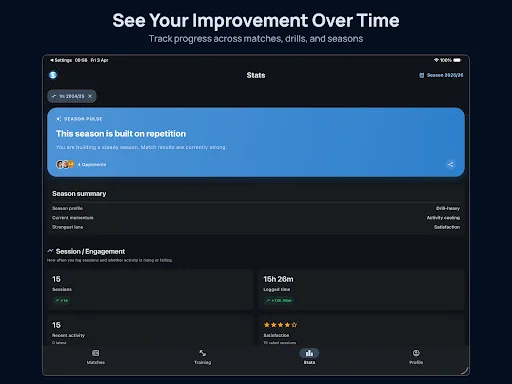Click the Season Pulse sparkle icon
Screen dimensions: 512x384
pyautogui.click(x=59, y=119)
